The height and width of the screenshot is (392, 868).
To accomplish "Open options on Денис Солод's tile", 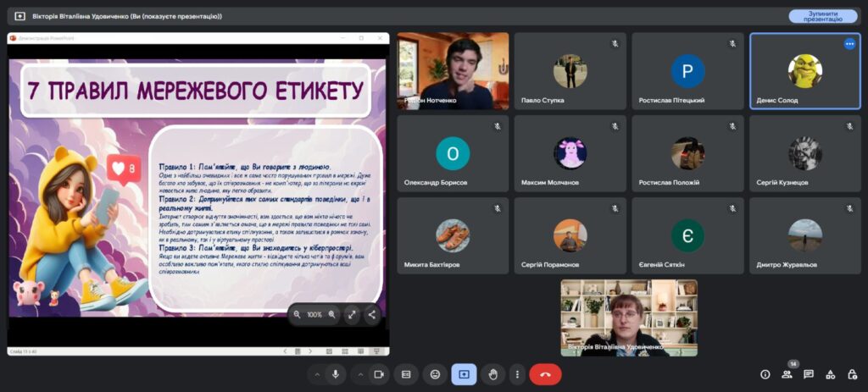I will [x=849, y=44].
